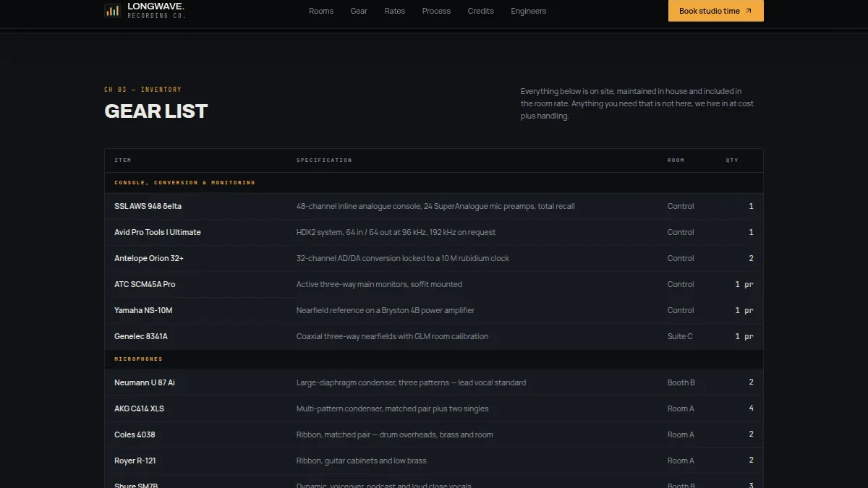Click the LONGWAVE Recording Co. brand name
Viewport: 868px width, 488px height.
156,10
